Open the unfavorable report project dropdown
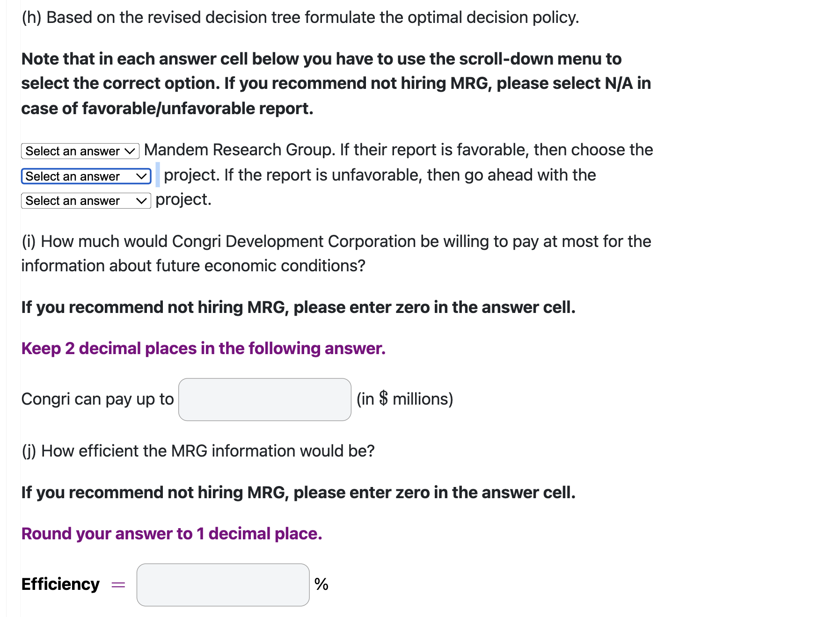 (86, 201)
